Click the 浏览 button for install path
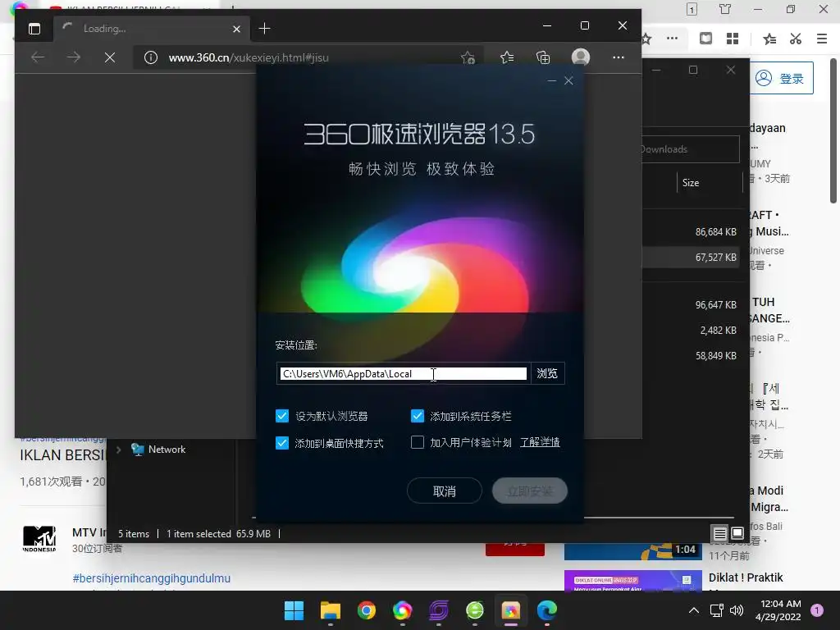 pos(547,373)
